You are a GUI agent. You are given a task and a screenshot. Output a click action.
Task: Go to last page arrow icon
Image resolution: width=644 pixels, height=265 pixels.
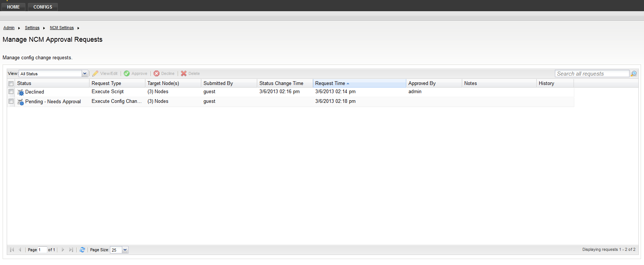pyautogui.click(x=71, y=250)
